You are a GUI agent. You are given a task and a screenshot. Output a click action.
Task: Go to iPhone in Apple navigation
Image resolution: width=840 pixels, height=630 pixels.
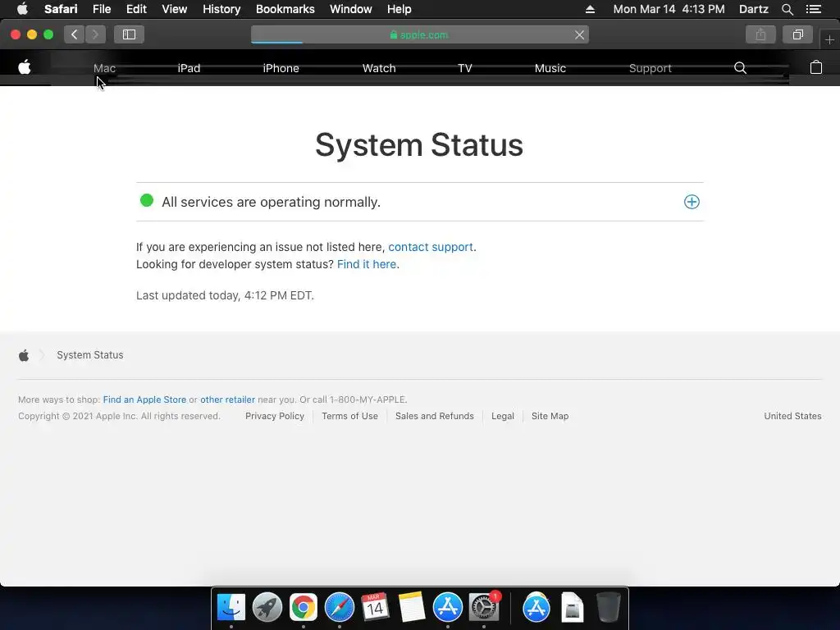click(x=281, y=68)
